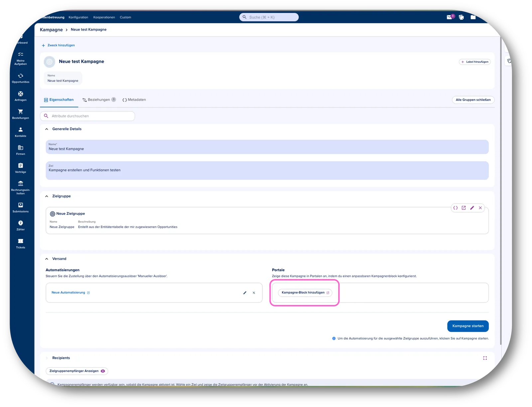Open the Konfiguration menu
532x407 pixels.
tap(78, 17)
